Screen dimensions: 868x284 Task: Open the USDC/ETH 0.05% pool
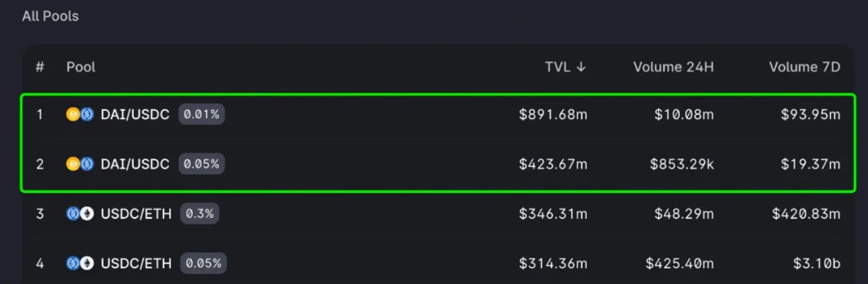click(x=135, y=263)
